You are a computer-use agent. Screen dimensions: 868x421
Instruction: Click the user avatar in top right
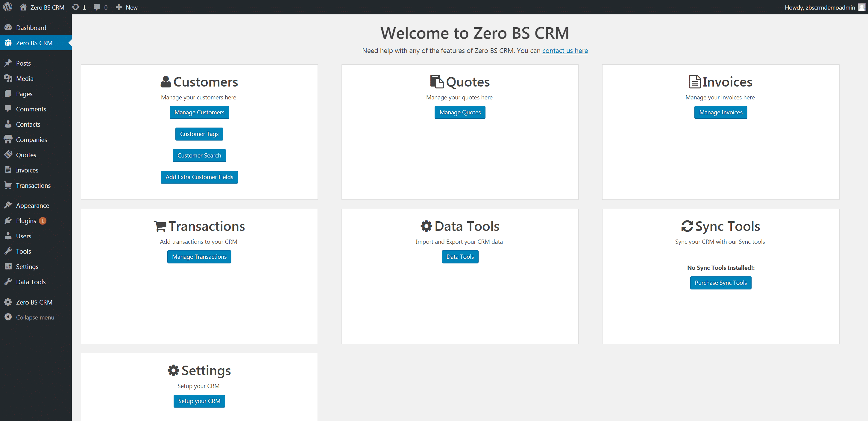(861, 7)
